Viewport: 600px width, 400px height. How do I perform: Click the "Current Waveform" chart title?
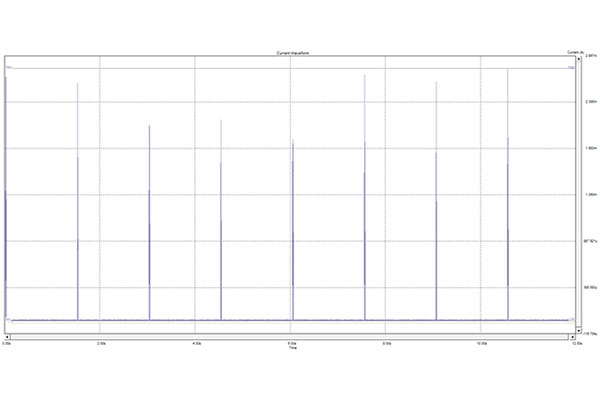coord(292,51)
